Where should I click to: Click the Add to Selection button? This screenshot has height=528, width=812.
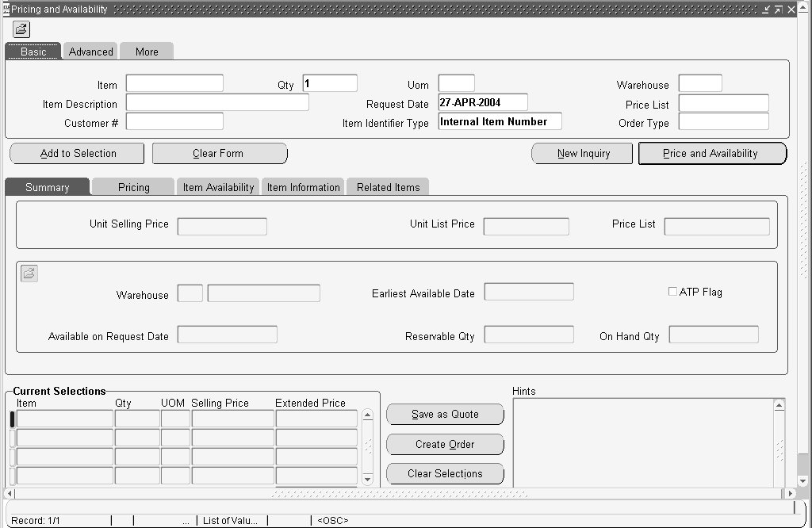[x=77, y=153]
